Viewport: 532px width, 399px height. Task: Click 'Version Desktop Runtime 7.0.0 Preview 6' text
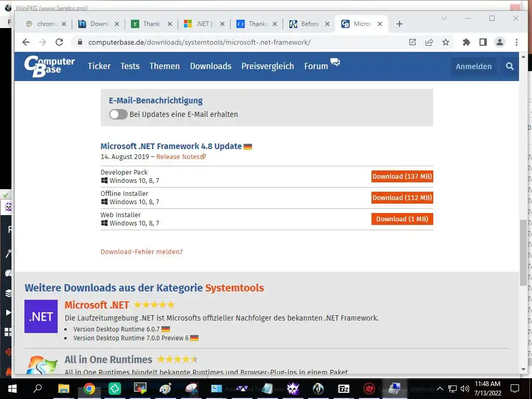pyautogui.click(x=131, y=338)
